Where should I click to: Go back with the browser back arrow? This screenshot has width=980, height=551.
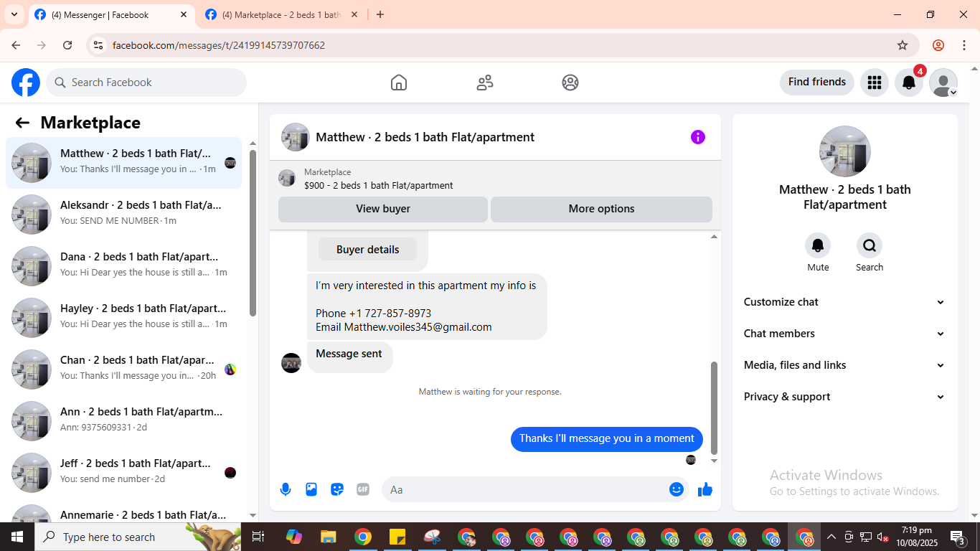[x=16, y=45]
